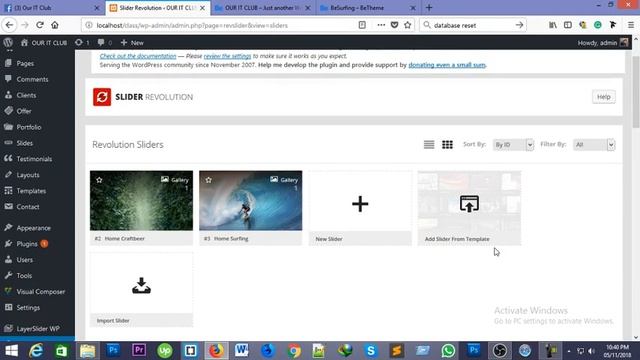This screenshot has width=640, height=360.
Task: Star the Home Craftbeer slider
Action: tap(99, 180)
